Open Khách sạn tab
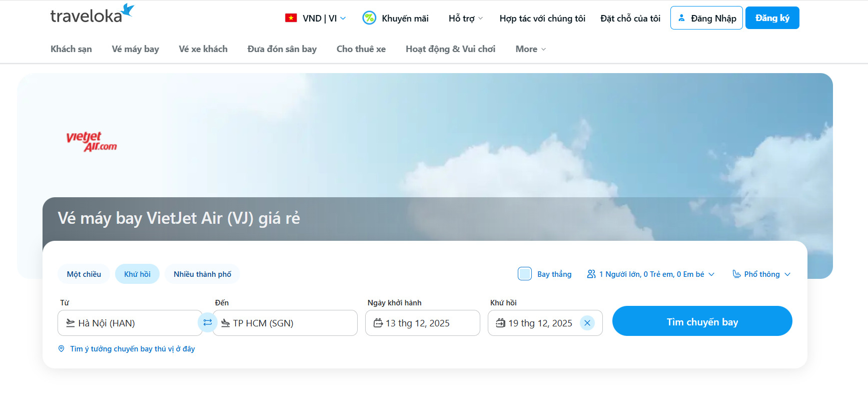Viewport: 868px width, 402px height. click(x=71, y=49)
